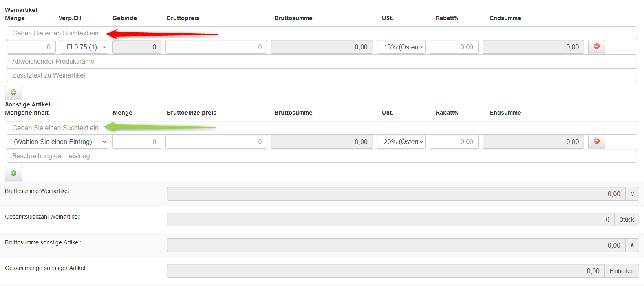644x286 pixels.
Task: Remove the Weinartikel row with red minus icon
Action: coord(596,47)
